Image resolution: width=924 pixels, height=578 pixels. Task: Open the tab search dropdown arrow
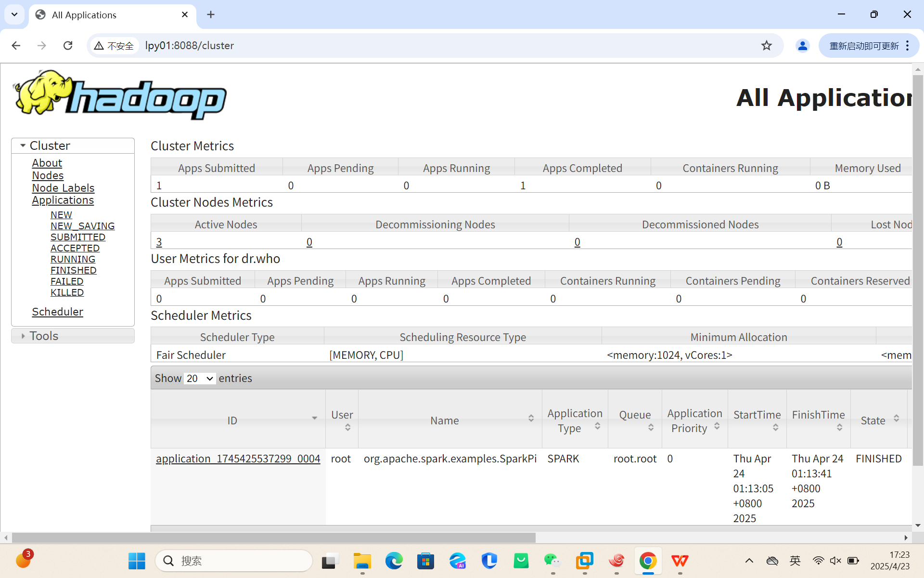pyautogui.click(x=14, y=14)
